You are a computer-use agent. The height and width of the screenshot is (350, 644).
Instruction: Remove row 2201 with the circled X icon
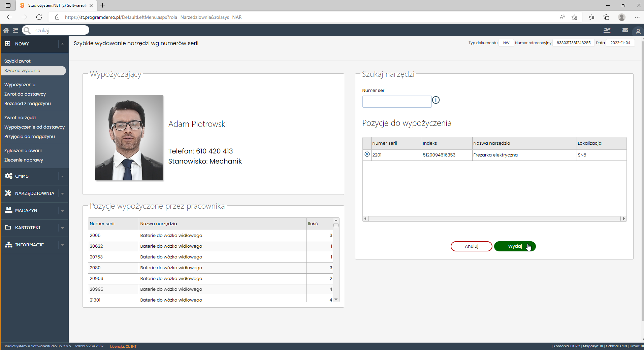tap(367, 154)
